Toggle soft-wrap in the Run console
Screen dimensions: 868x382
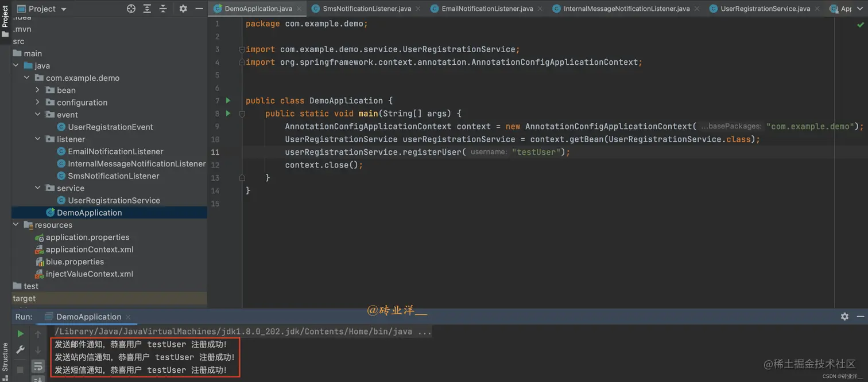[x=38, y=366]
